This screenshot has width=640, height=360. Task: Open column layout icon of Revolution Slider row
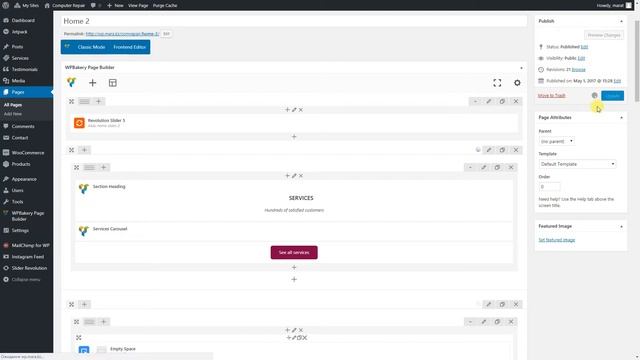[x=84, y=101]
